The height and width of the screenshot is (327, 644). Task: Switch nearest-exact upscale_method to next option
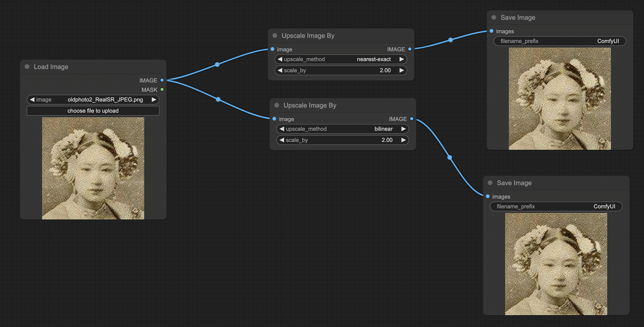[x=402, y=59]
